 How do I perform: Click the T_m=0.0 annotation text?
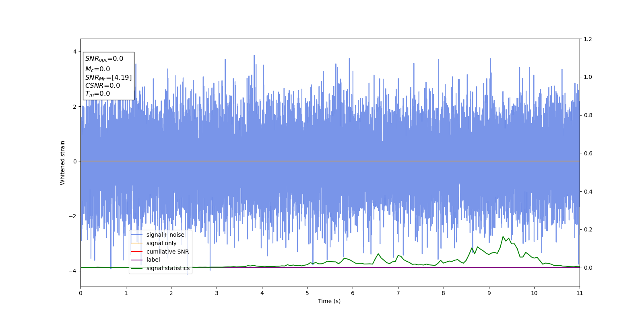[x=97, y=94]
